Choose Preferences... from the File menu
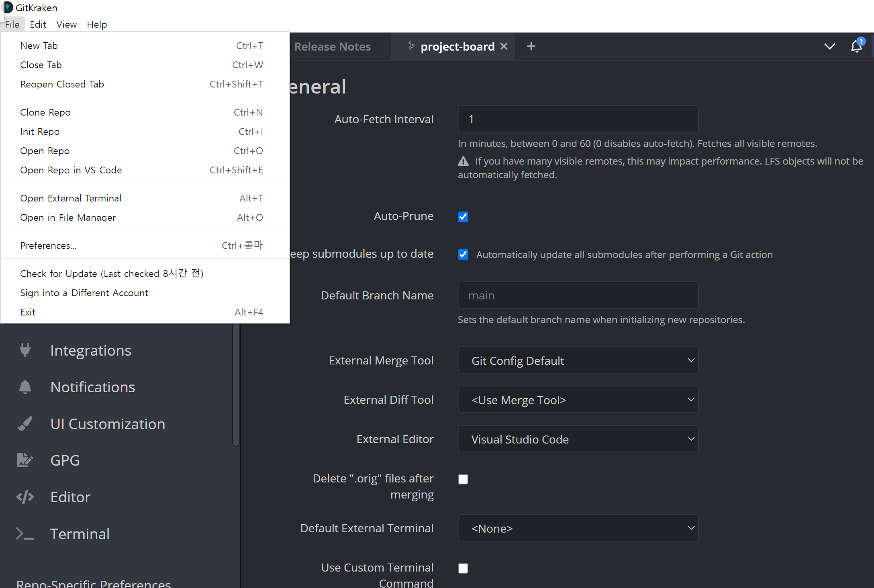The width and height of the screenshot is (874, 588). [48, 246]
